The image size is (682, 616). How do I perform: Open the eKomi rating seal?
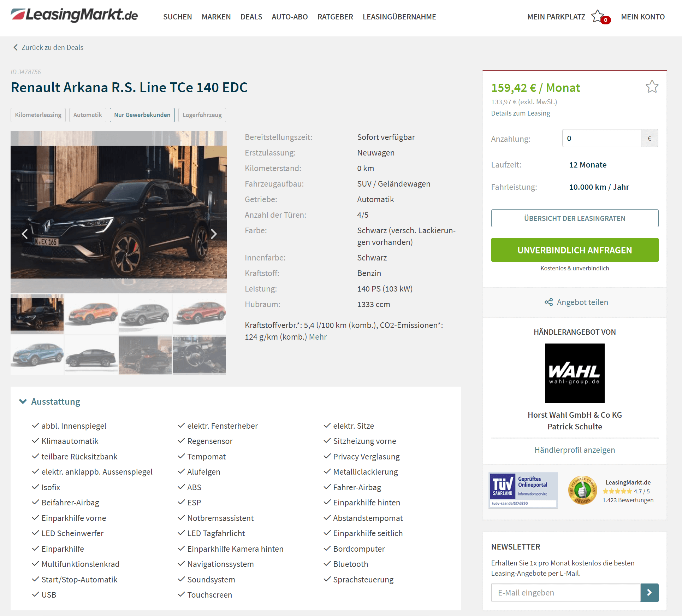[x=582, y=490]
